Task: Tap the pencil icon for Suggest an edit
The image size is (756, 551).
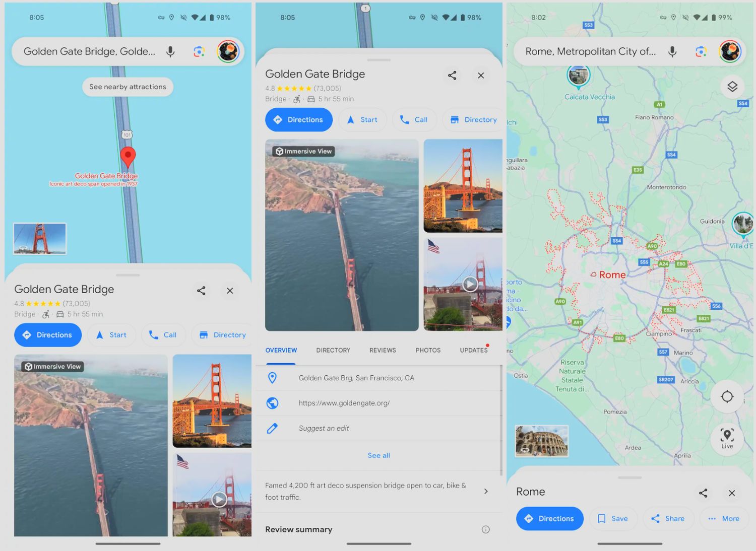Action: (x=272, y=428)
